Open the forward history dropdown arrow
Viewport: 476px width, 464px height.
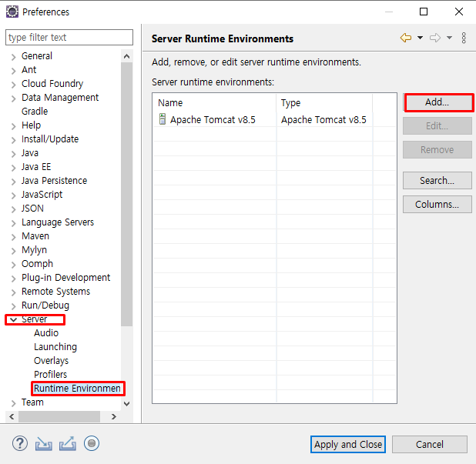pyautogui.click(x=449, y=38)
